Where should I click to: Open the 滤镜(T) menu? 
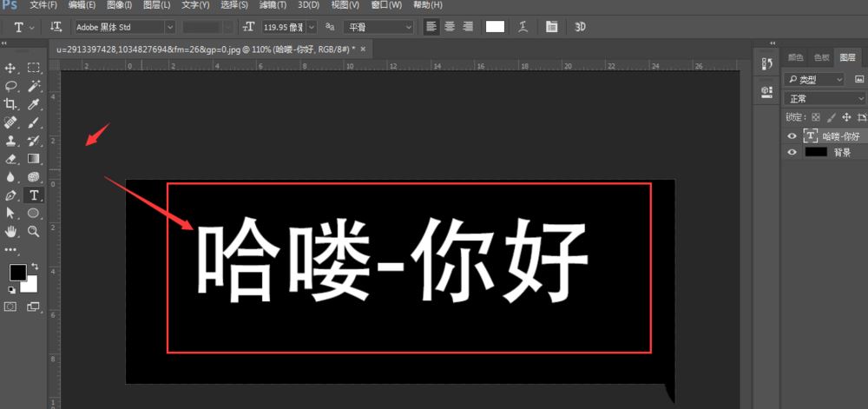coord(273,5)
